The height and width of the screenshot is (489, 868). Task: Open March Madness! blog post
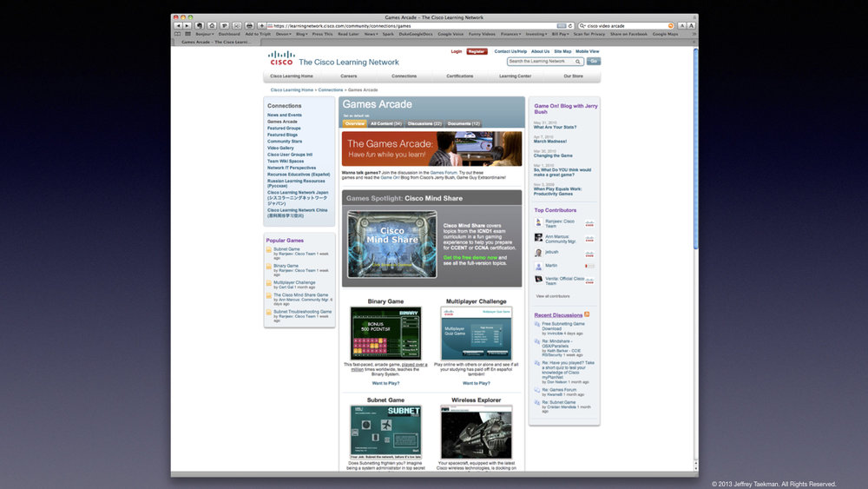tap(549, 142)
